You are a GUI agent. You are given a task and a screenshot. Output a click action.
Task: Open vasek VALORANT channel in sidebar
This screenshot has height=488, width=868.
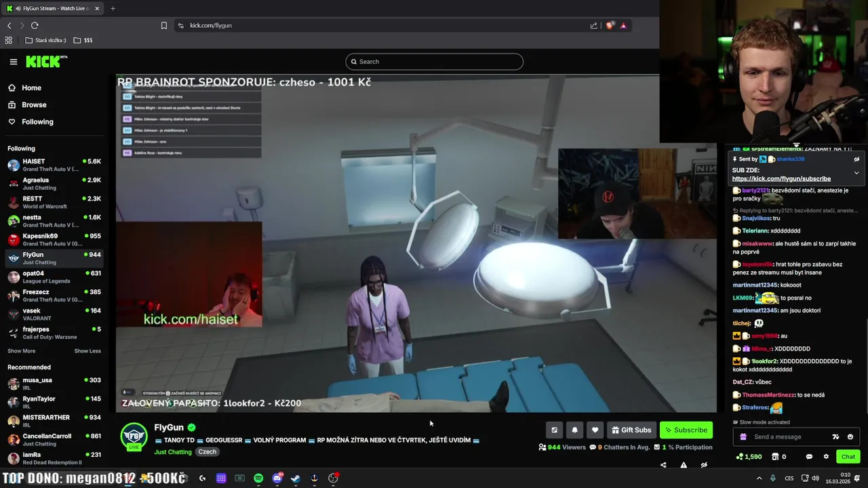tap(54, 314)
